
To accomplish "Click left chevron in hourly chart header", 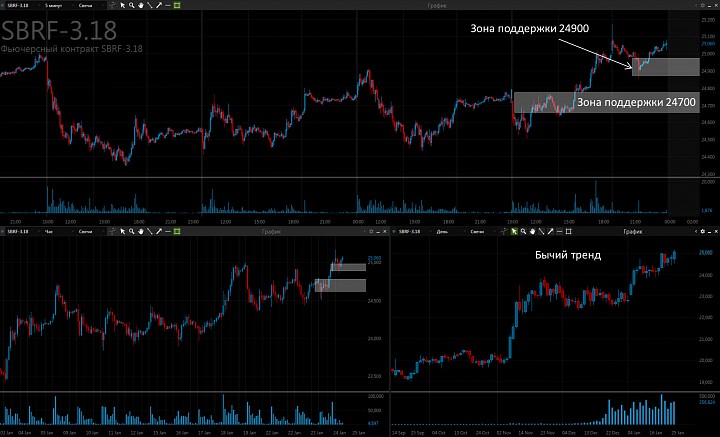I will click(x=365, y=231).
